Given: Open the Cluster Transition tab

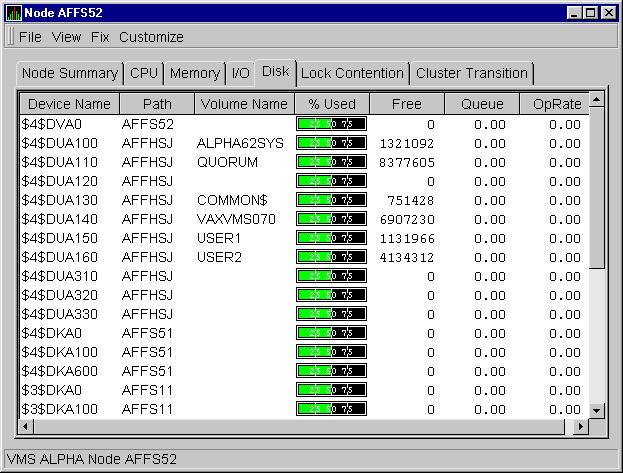Looking at the screenshot, I should coord(471,73).
